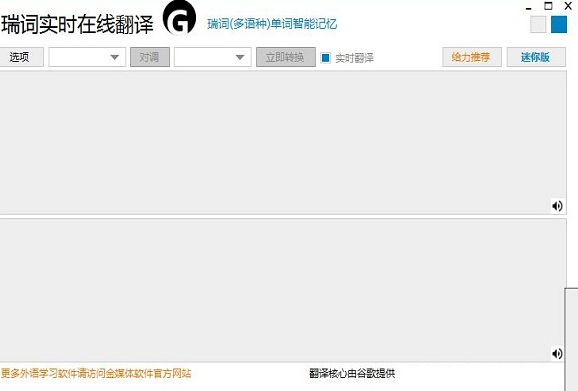Minimize the translator window

tap(529, 8)
